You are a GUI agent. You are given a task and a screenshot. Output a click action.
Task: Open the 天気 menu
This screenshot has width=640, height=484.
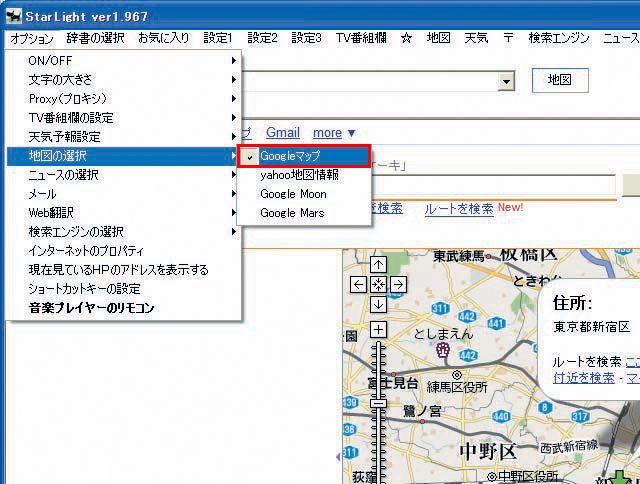(476, 38)
